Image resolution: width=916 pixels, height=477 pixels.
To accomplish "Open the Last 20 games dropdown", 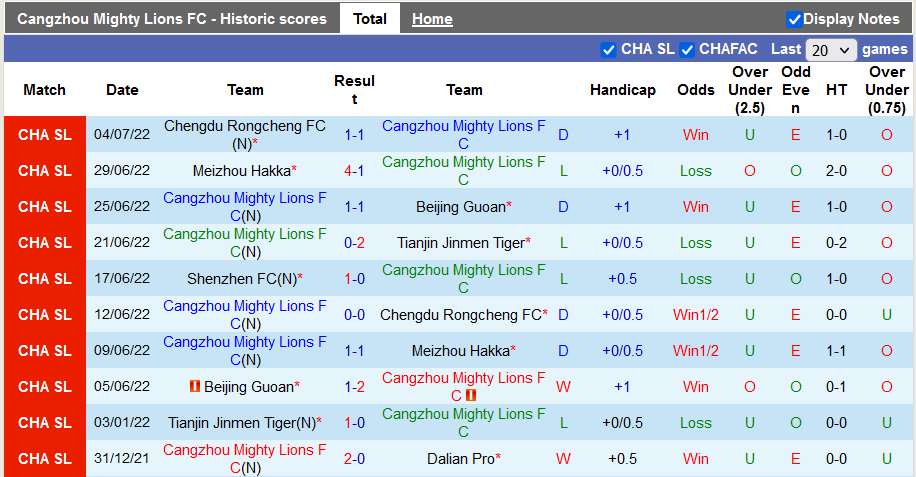I will pos(831,50).
